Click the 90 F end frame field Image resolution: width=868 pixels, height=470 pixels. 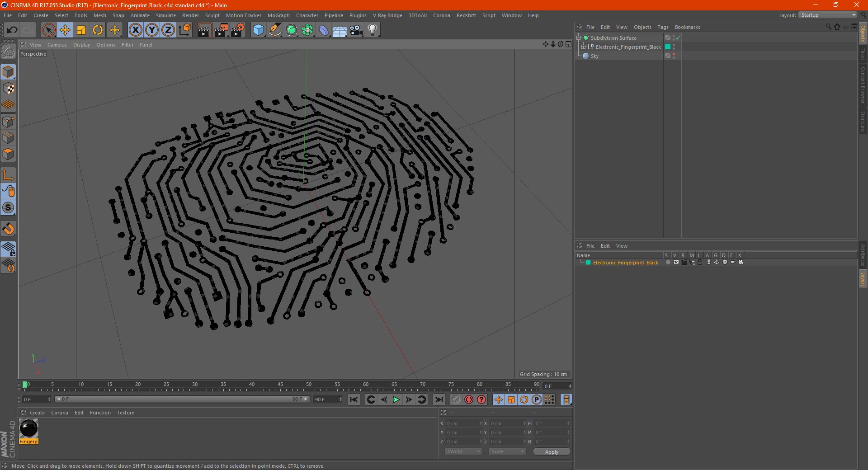pos(328,399)
